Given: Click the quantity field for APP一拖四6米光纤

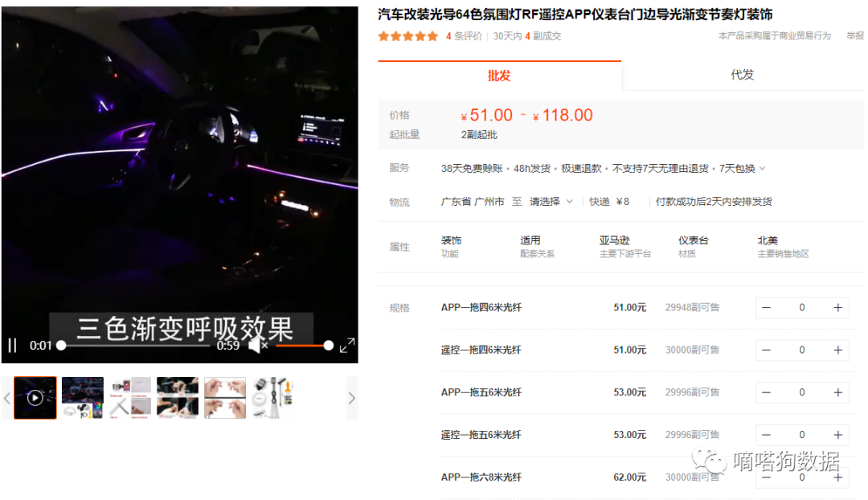Looking at the screenshot, I should tap(801, 308).
